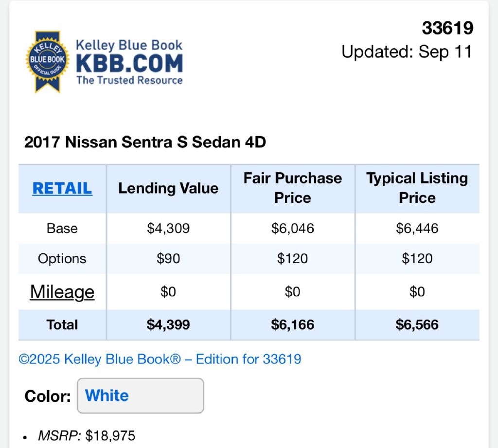Select the Total typical listing price $6,566
Image resolution: width=498 pixels, height=448 pixels.
pyautogui.click(x=417, y=324)
